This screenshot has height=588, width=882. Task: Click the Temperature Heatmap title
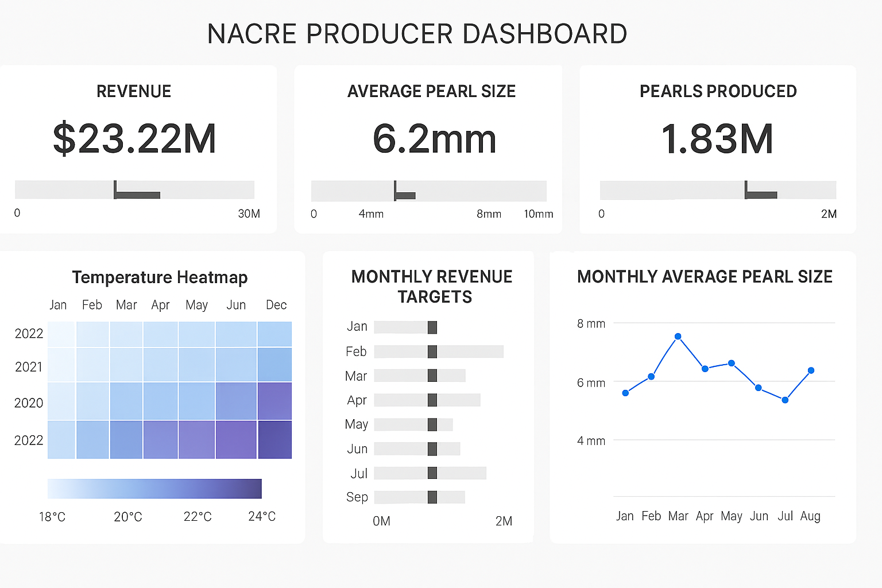click(159, 277)
